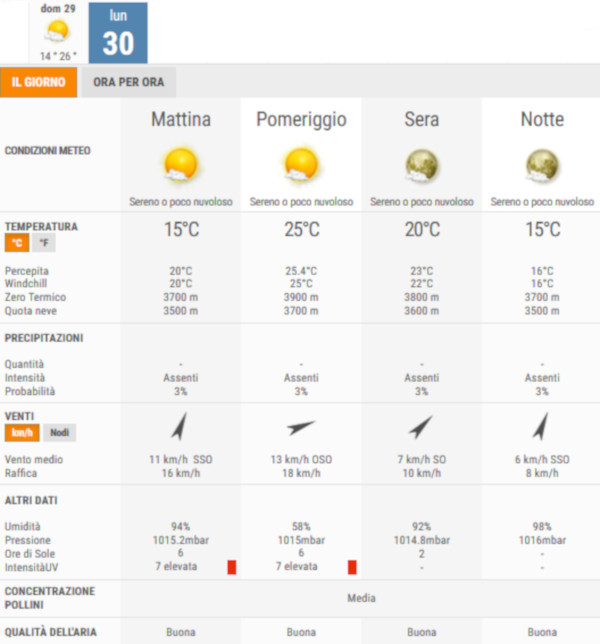Switch to the IL GIORNO tab

coord(38,82)
